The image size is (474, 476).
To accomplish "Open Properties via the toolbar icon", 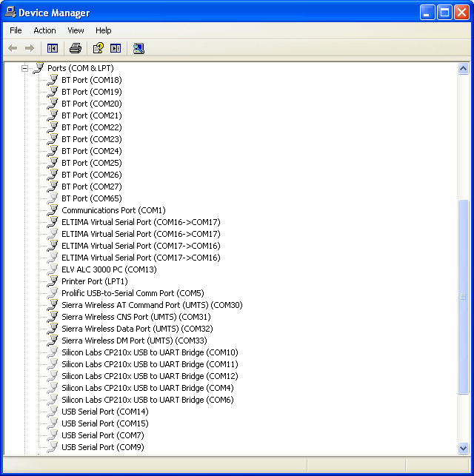I will [x=98, y=48].
